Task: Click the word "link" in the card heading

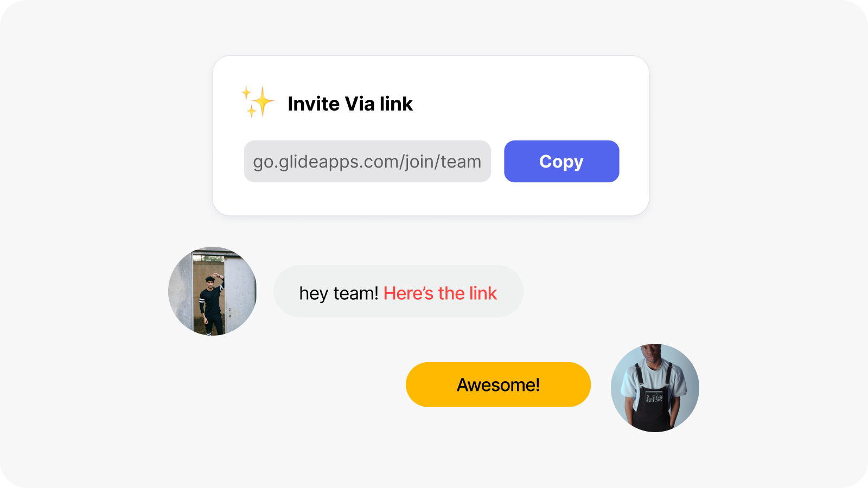Action: 396,104
